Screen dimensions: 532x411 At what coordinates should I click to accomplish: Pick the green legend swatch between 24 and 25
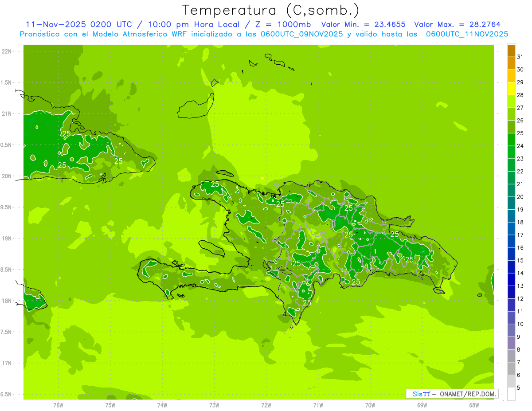tap(511, 140)
